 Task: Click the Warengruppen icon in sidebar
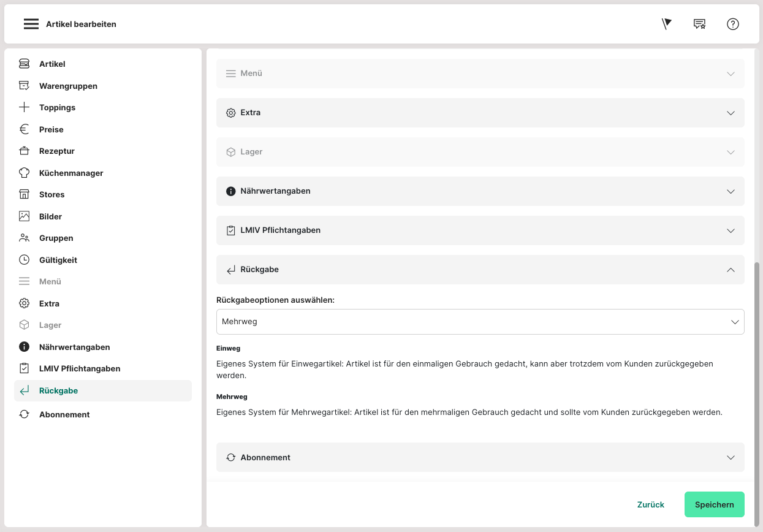coord(24,86)
